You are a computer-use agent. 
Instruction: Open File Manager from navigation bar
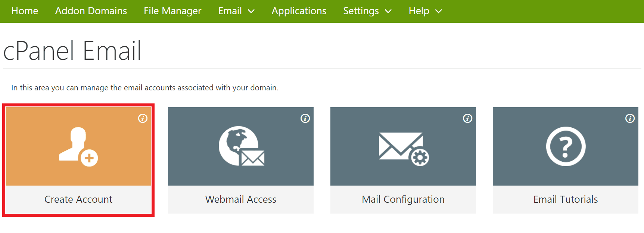[172, 11]
